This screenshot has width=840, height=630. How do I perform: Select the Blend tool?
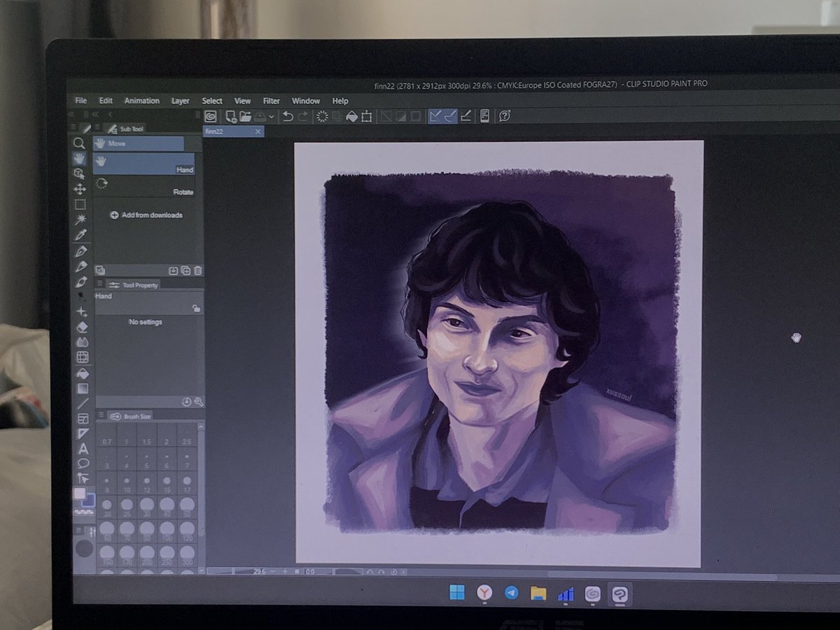82,342
